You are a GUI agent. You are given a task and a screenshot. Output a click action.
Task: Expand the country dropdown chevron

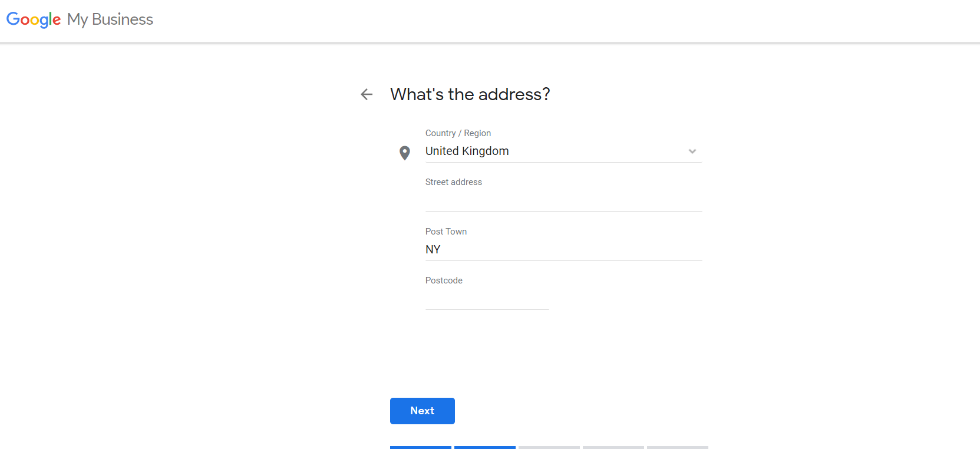(x=692, y=151)
